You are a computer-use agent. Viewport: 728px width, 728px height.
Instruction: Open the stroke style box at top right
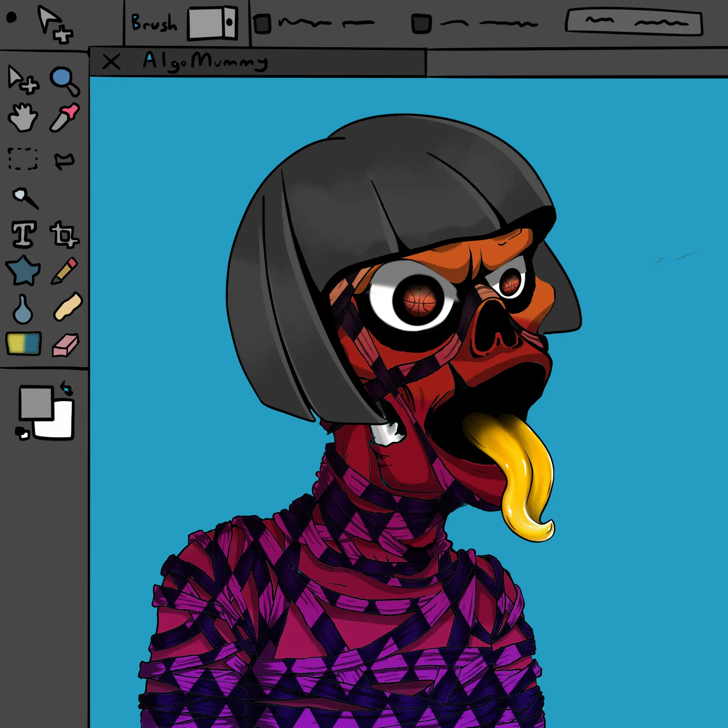click(634, 22)
